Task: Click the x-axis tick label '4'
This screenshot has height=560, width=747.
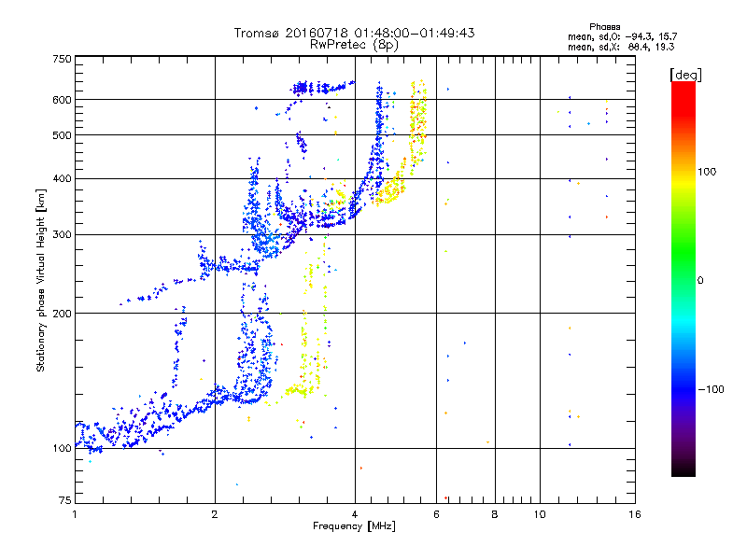Action: tap(355, 514)
